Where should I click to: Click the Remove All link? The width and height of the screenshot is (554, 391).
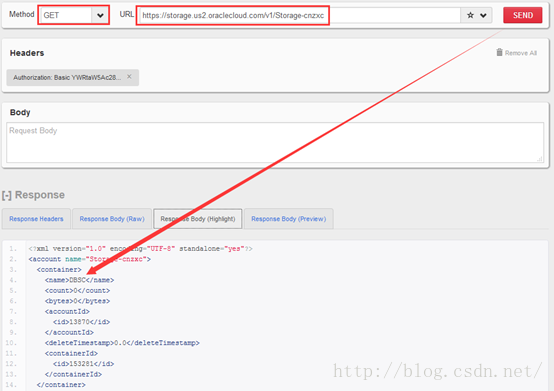point(521,53)
